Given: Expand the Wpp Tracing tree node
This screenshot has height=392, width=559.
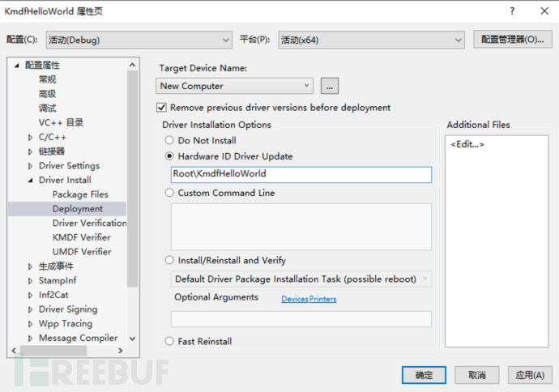Looking at the screenshot, I should tap(30, 324).
